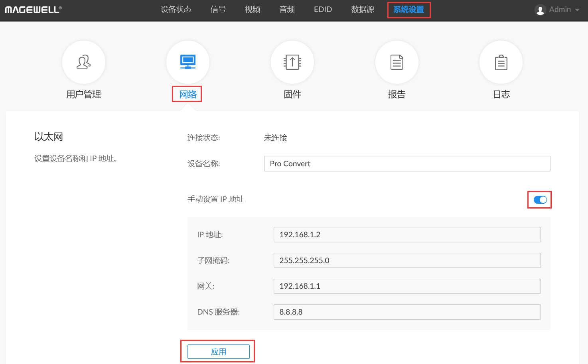Open the 音频 audio tab
The height and width of the screenshot is (364, 588).
[x=287, y=10]
